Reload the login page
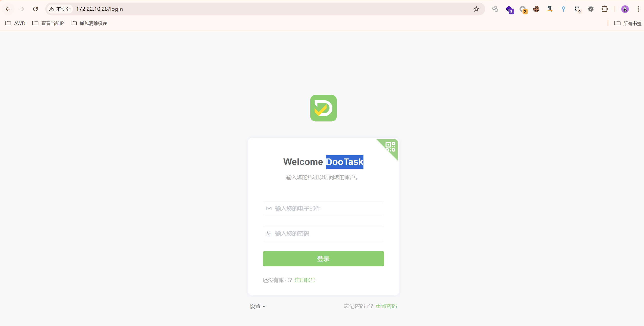This screenshot has height=326, width=644. coord(35,9)
